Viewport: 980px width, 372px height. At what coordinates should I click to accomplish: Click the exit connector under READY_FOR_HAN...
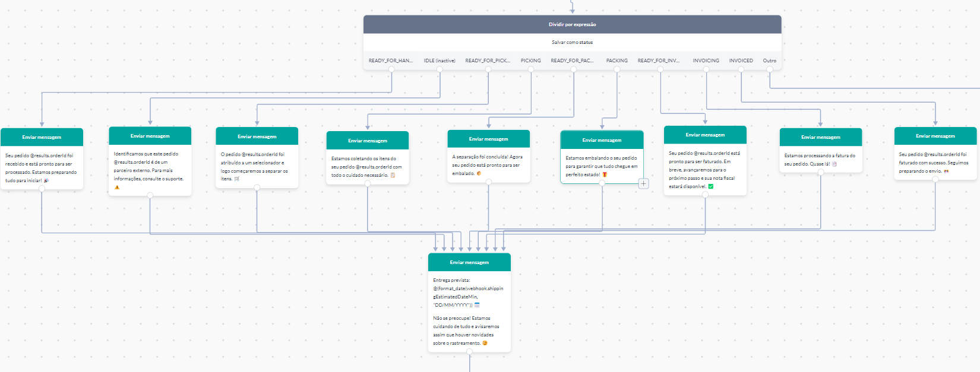[391, 69]
